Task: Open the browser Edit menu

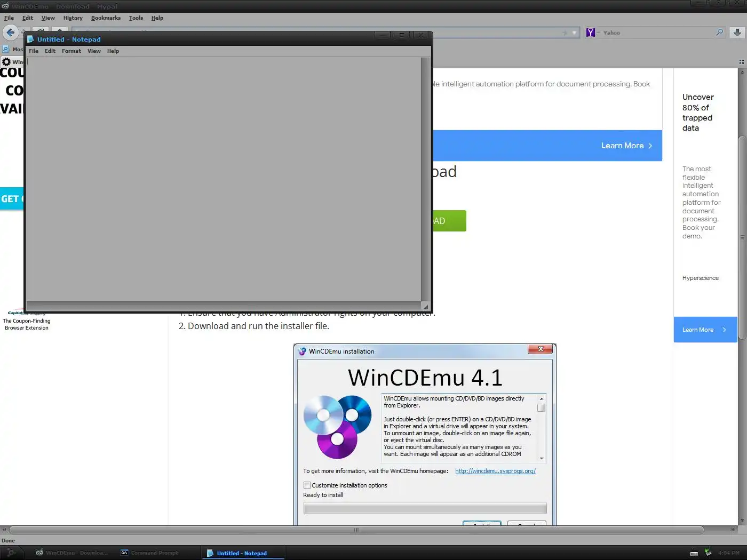Action: [28, 18]
